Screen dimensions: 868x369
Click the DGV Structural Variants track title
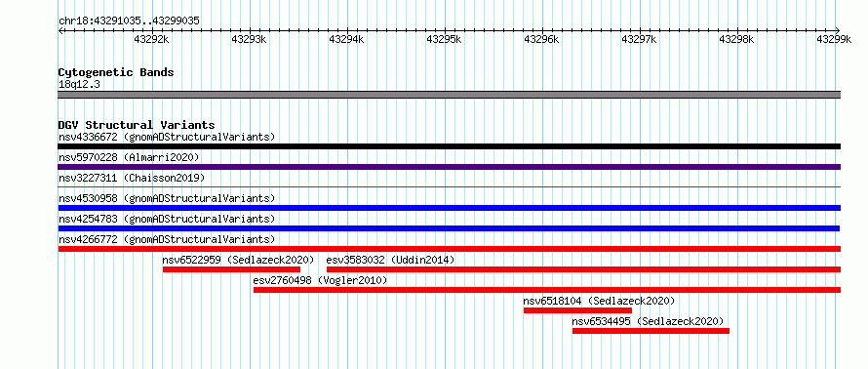pos(137,125)
